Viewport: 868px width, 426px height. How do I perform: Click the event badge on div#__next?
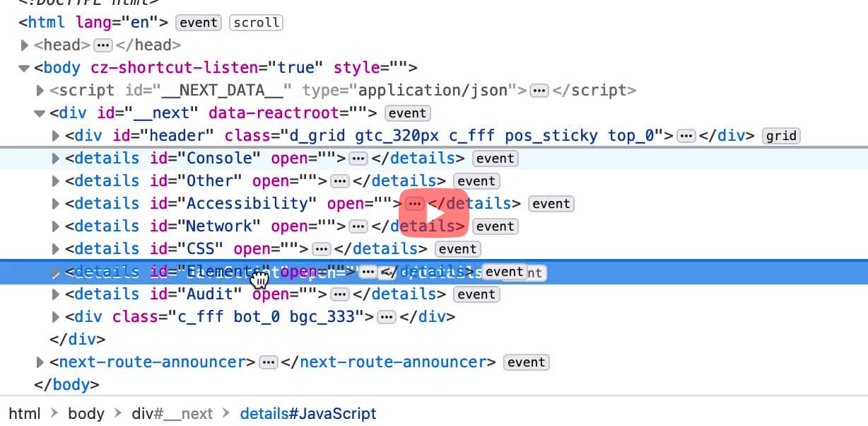(408, 113)
